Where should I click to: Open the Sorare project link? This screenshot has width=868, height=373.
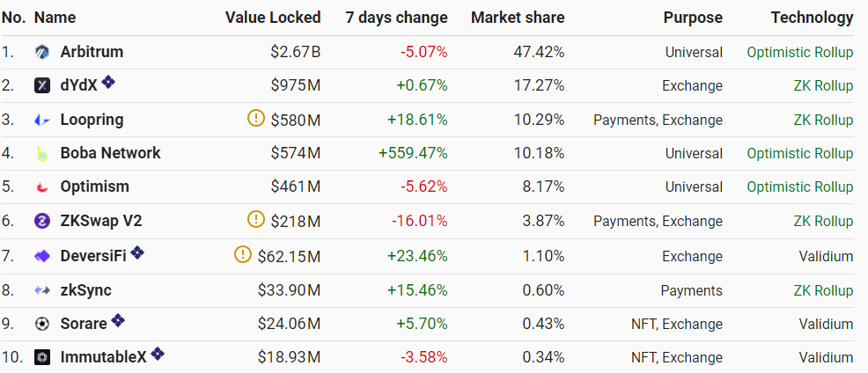tap(84, 324)
